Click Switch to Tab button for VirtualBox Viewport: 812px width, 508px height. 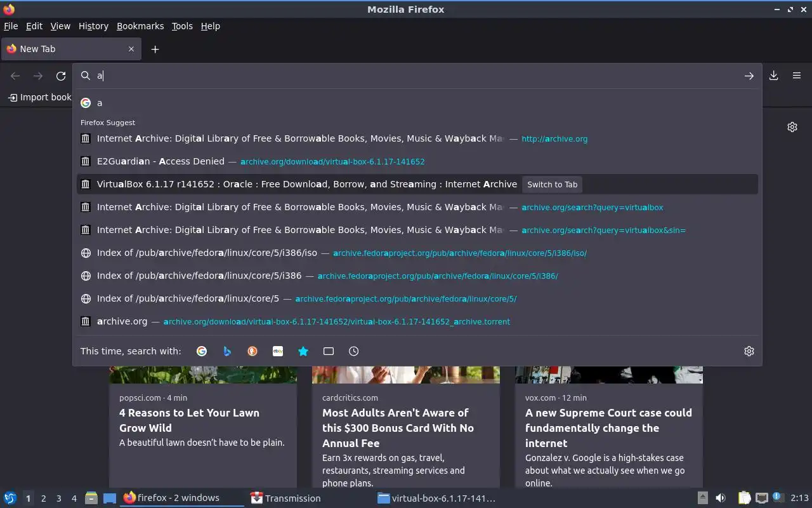click(553, 184)
